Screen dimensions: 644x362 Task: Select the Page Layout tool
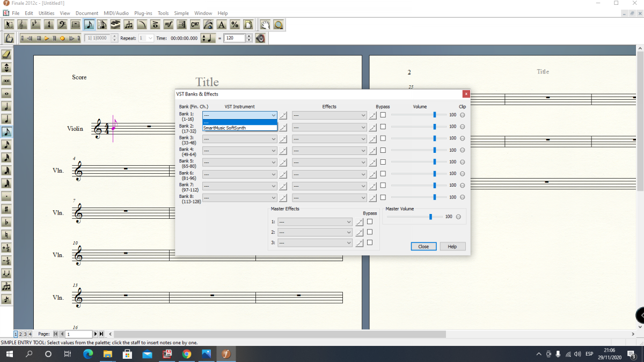coord(247,25)
